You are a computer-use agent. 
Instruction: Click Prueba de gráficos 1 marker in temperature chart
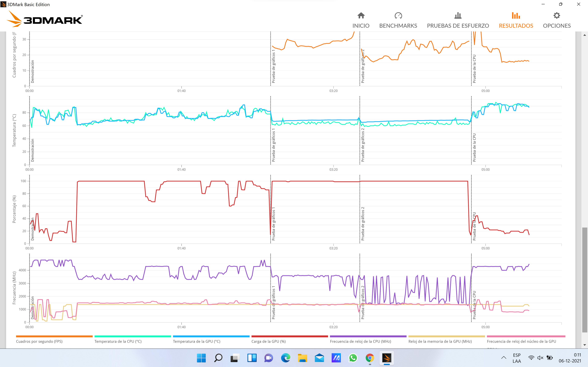click(273, 145)
